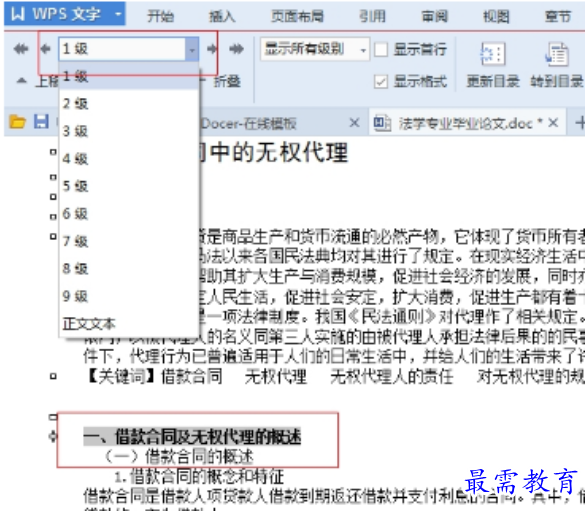Click the move up (上移) triangle icon
This screenshot has height=513, width=586.
click(22, 81)
